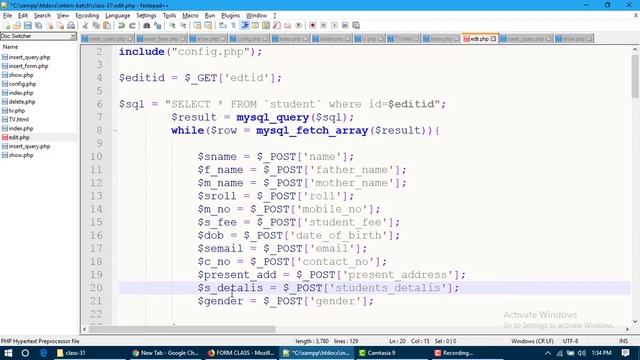Select insert_form.php in Doc Switcher list

(x=29, y=66)
